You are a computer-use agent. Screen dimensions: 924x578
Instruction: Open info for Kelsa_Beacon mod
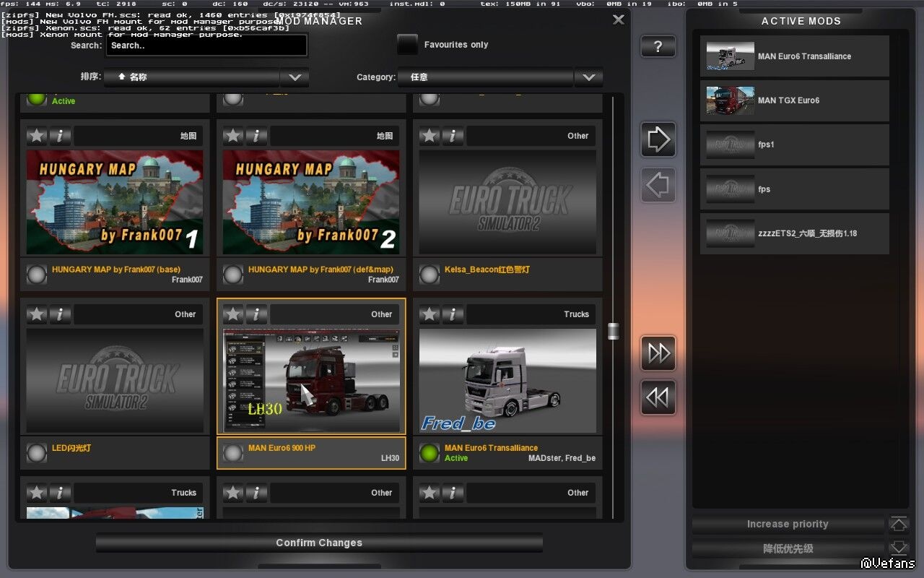pyautogui.click(x=453, y=136)
